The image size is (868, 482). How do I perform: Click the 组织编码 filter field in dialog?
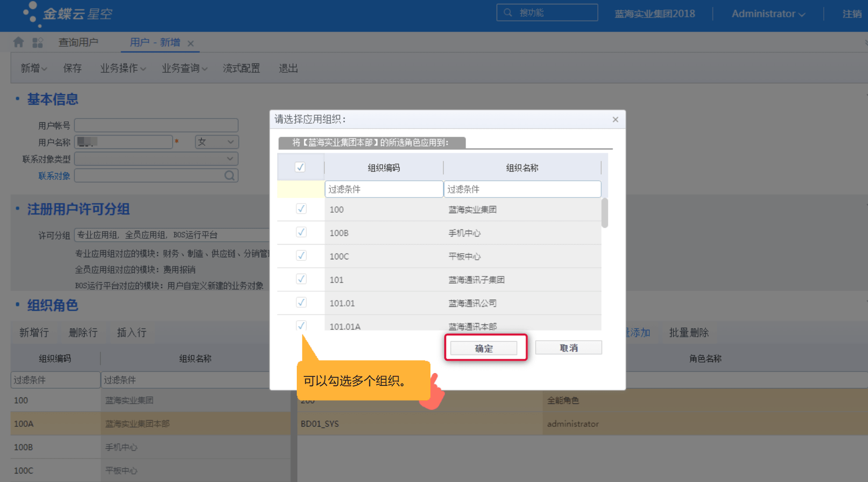tap(383, 189)
